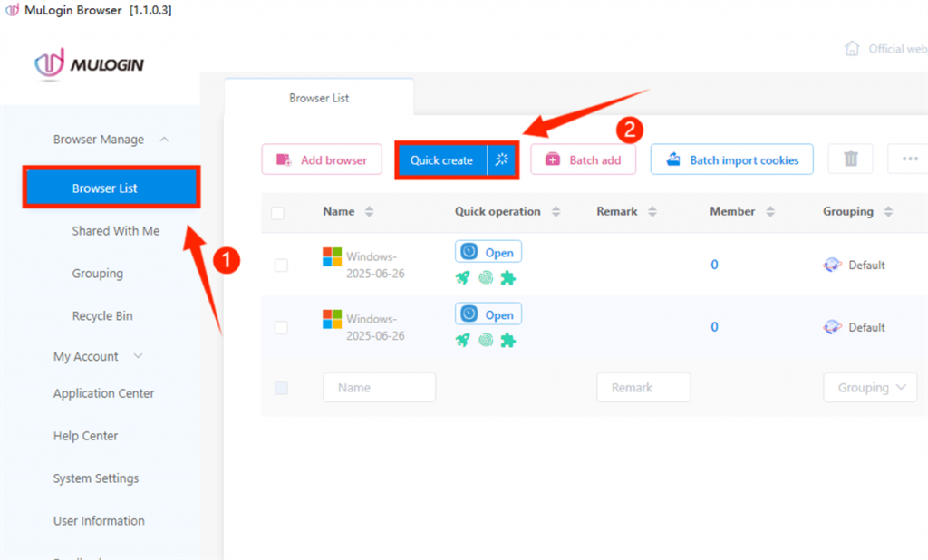The image size is (928, 560).
Task: Click rocket icon in first Windows-2025-06-26 row
Action: point(463,277)
